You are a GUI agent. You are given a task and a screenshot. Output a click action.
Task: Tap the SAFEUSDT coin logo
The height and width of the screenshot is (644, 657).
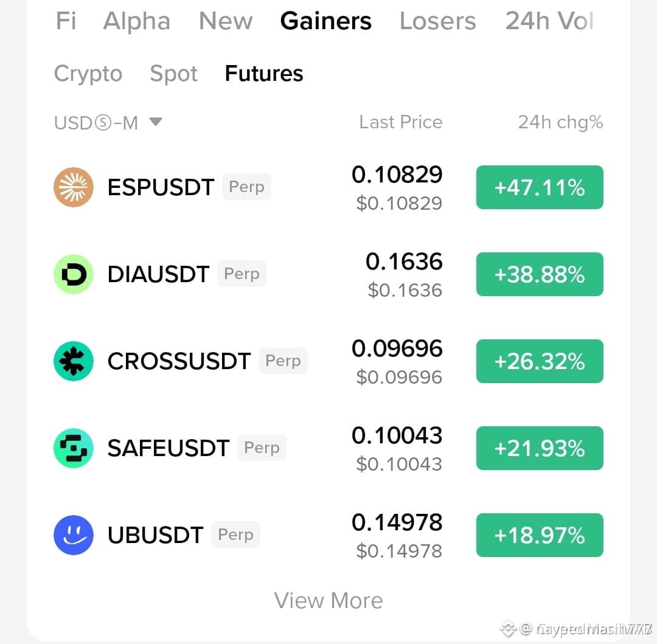[74, 448]
